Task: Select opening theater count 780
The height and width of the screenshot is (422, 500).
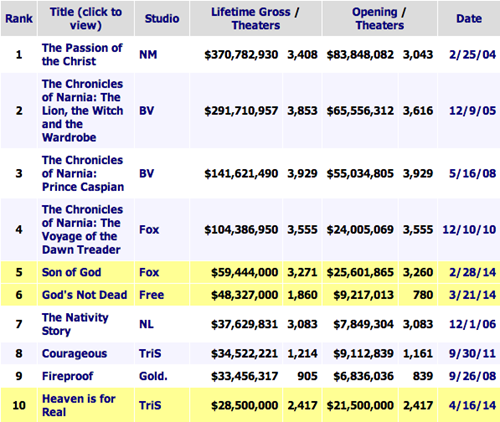Action: (x=423, y=295)
